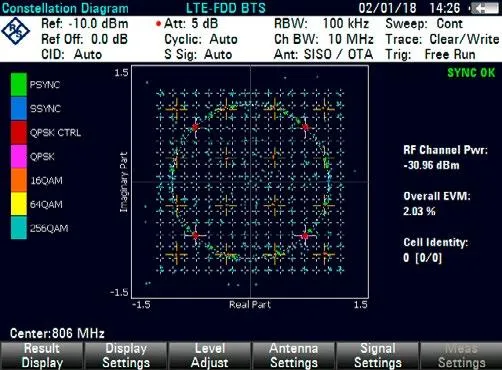This screenshot has height=370, width=502.
Task: Open the Display Settings softkey menu
Action: click(126, 356)
